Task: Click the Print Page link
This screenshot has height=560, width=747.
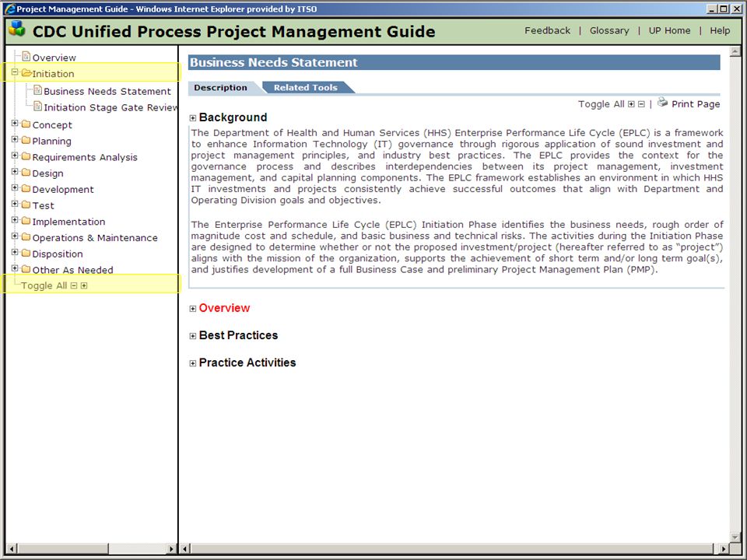Action: 696,103
